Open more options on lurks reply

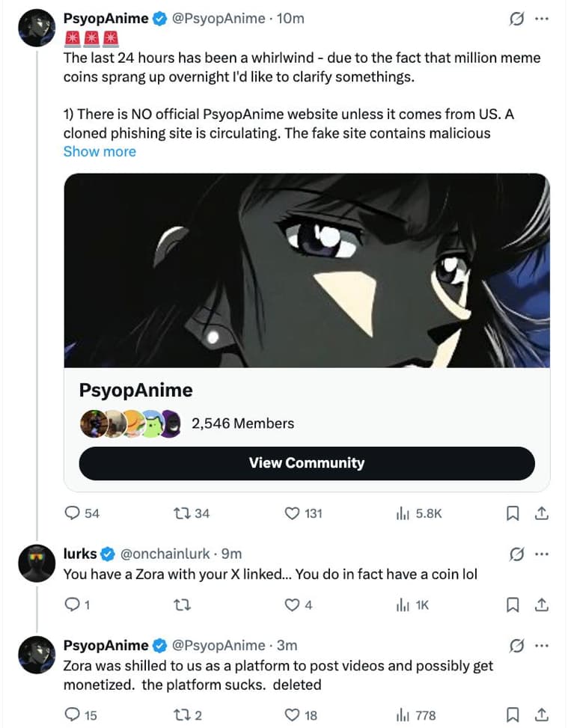coord(542,554)
